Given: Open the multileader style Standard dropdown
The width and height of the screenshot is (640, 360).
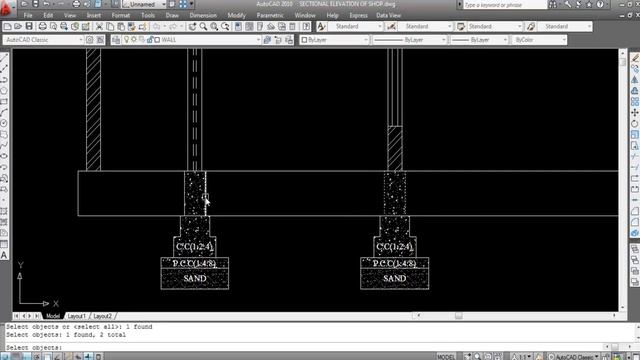Looking at the screenshot, I should point(564,27).
